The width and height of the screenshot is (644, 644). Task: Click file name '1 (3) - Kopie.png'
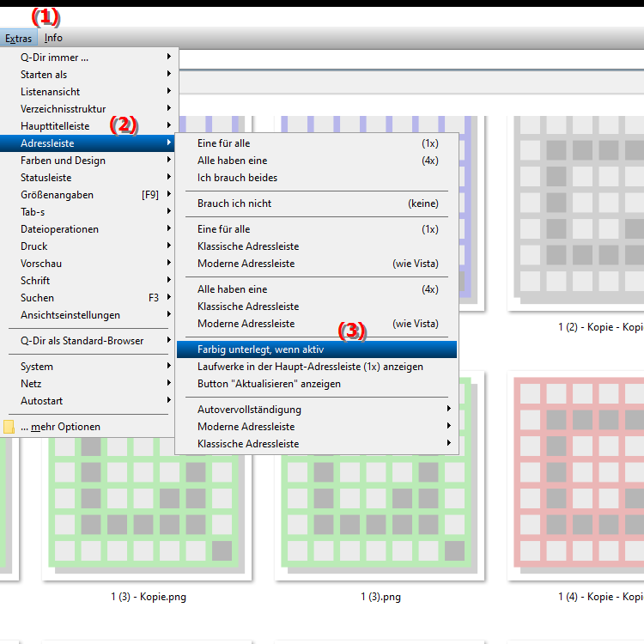149,597
